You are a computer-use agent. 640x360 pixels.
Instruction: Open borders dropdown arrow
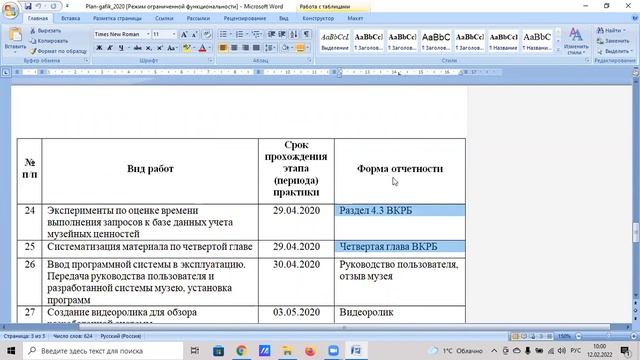point(308,48)
